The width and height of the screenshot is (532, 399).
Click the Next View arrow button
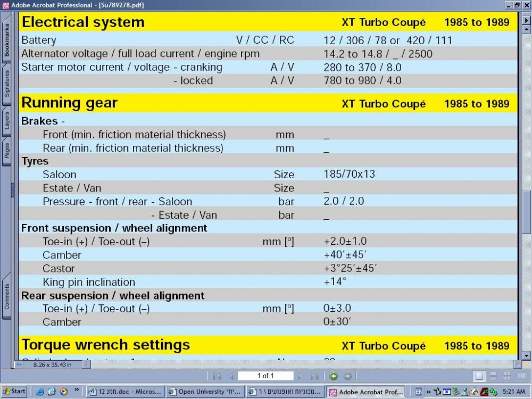click(347, 376)
